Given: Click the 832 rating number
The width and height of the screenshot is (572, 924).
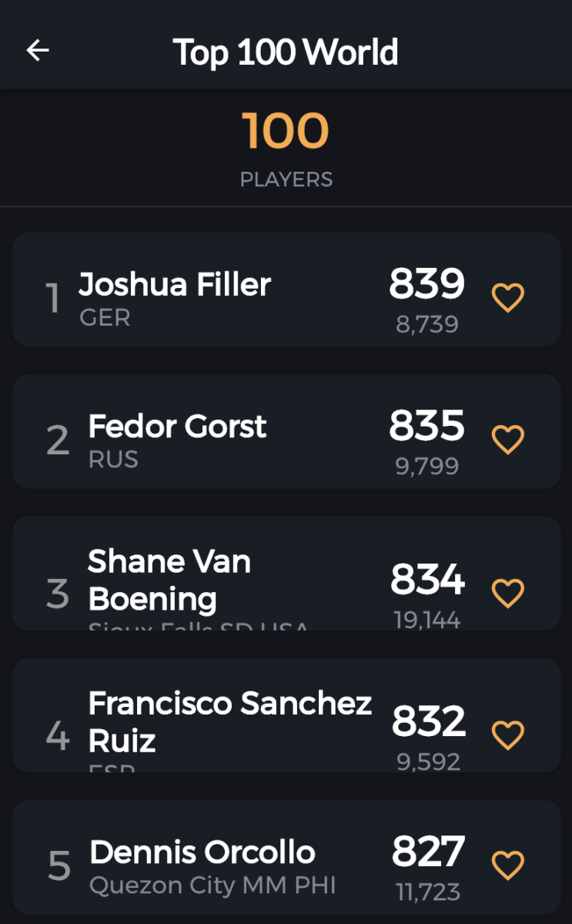Looking at the screenshot, I should click(x=428, y=721).
